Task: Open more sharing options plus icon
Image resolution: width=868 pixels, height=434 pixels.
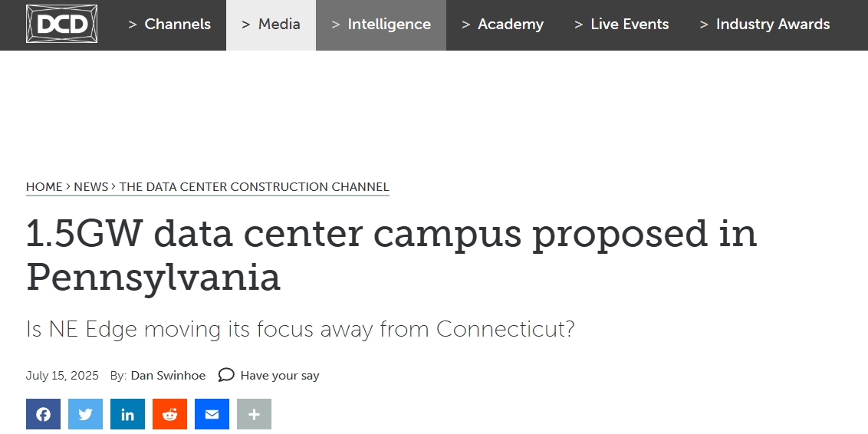Action: [254, 414]
